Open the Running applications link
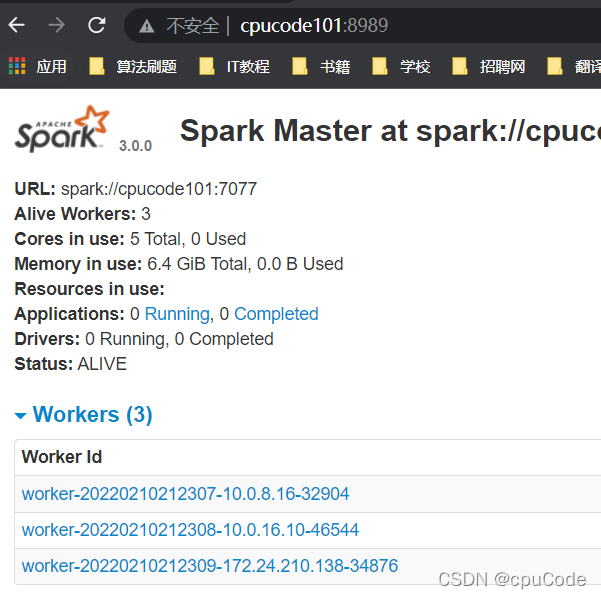Image resolution: width=601 pixels, height=599 pixels. click(x=177, y=314)
